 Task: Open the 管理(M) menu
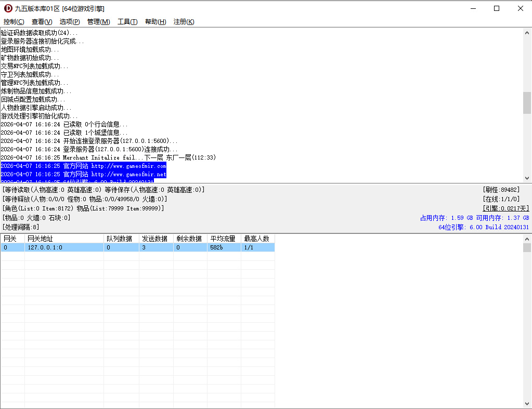tap(98, 22)
